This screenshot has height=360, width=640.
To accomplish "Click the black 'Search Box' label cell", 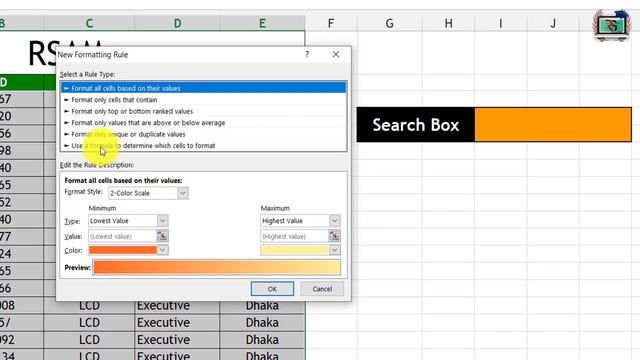I will 416,125.
